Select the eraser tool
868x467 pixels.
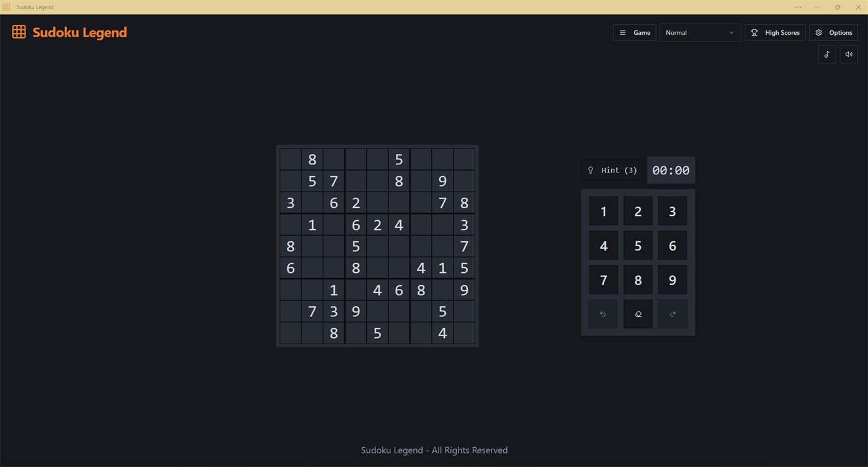(x=637, y=313)
